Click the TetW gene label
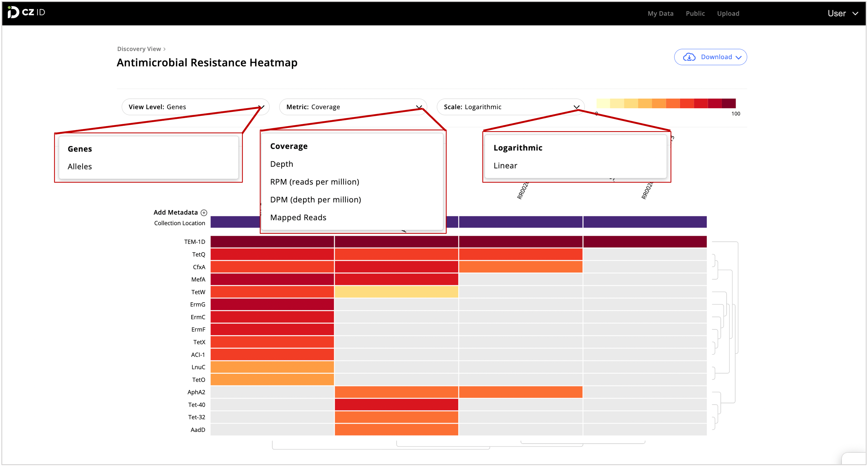868x466 pixels. click(x=198, y=292)
